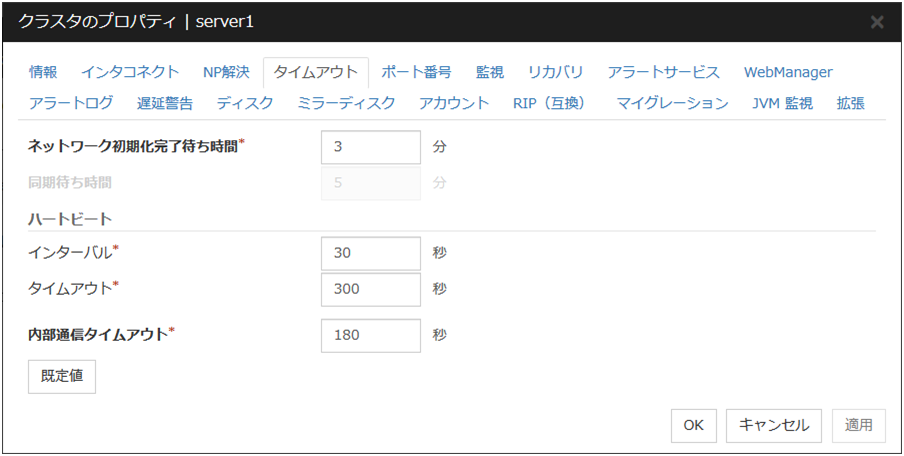Focus the heartbeat インターバル field
The width and height of the screenshot is (904, 456).
(371, 253)
